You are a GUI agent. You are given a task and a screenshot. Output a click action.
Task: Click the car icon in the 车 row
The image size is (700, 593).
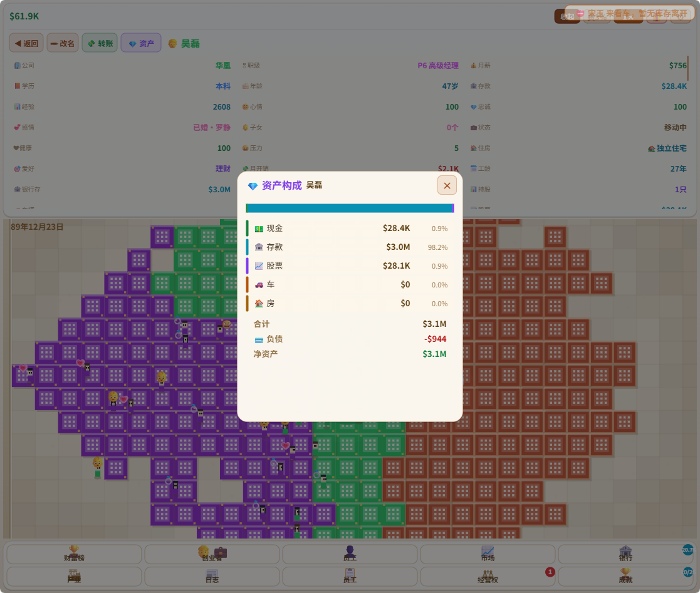[259, 285]
